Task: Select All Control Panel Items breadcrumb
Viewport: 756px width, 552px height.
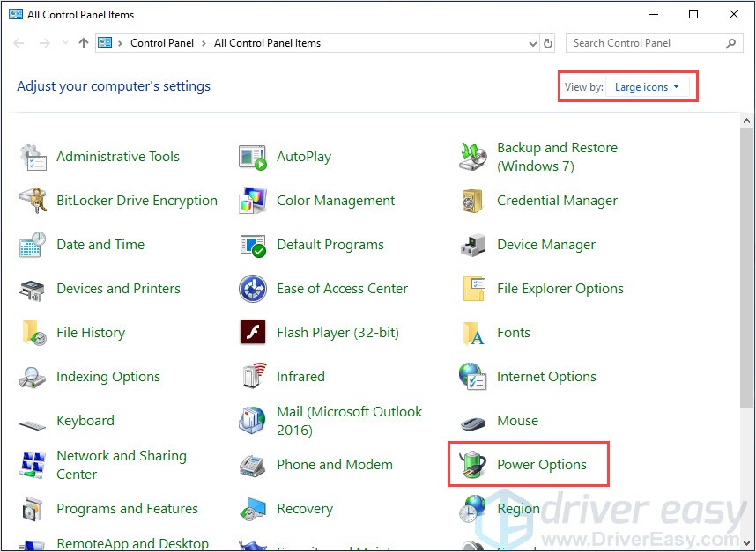Action: [268, 43]
